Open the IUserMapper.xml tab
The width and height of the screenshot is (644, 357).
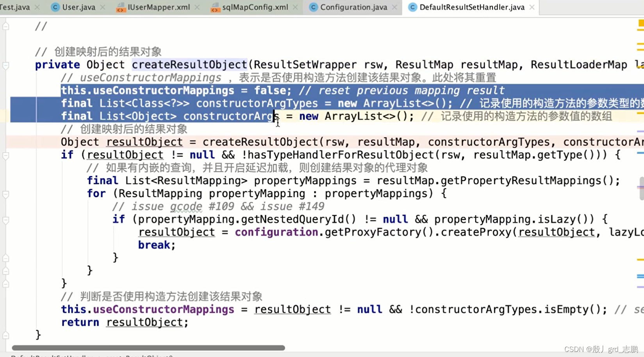point(159,7)
